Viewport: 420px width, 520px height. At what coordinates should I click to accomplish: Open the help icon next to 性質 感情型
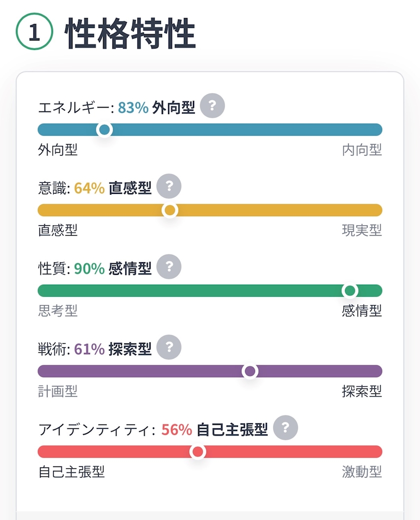tap(169, 267)
